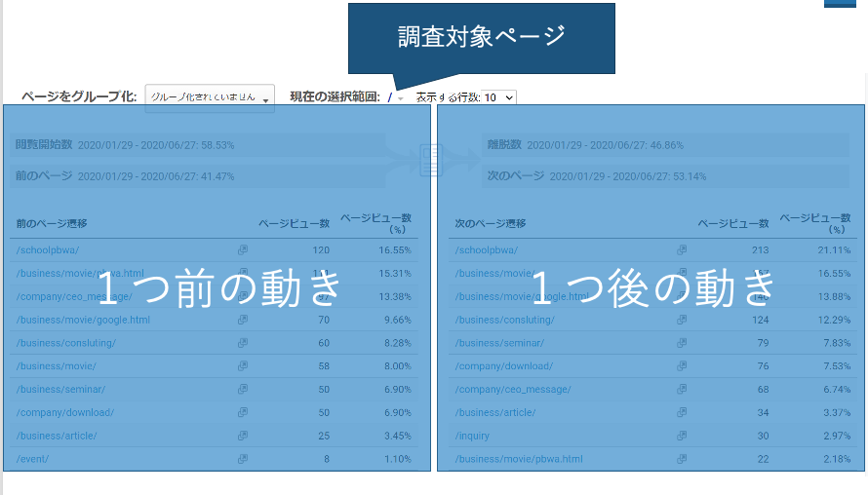Screen dimensions: 868x495
Task: Click /business/movie/google.html link in 前のページ遷移 table
Action: click(83, 320)
